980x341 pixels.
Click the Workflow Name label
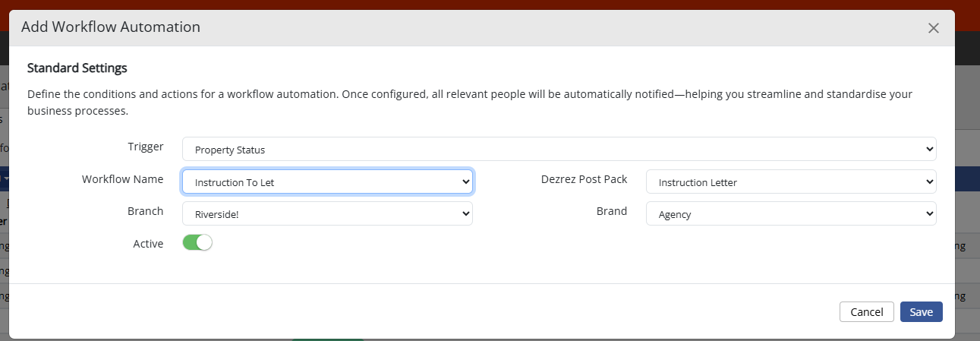122,179
